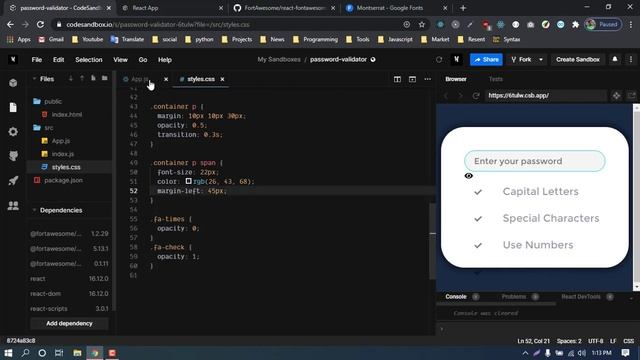Click the new file icon in Files header
The width and height of the screenshot is (640, 360).
(93, 78)
